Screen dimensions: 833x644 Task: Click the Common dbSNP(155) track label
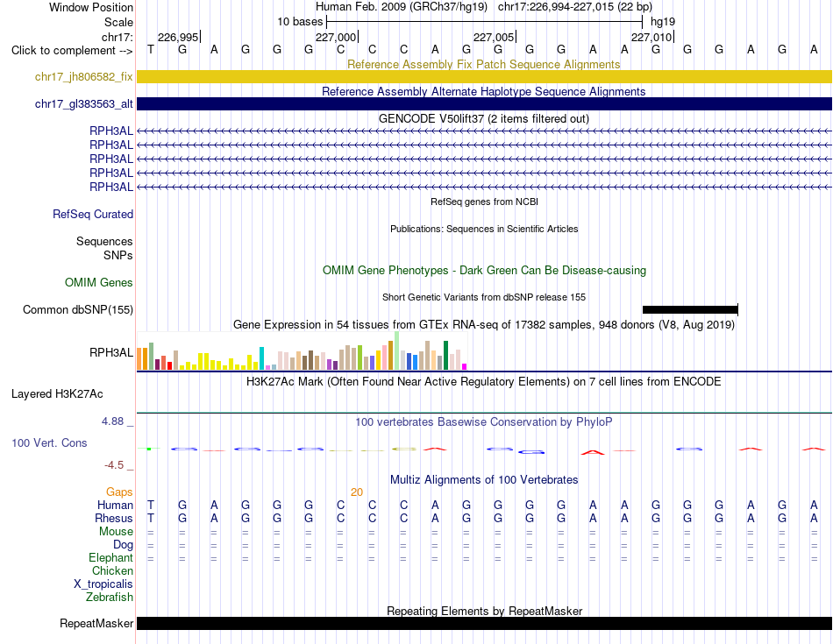click(77, 309)
